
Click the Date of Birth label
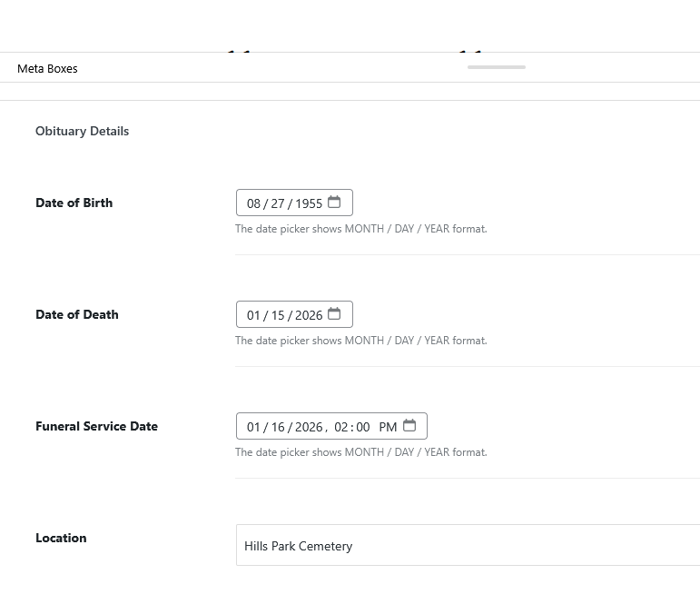pyautogui.click(x=74, y=203)
